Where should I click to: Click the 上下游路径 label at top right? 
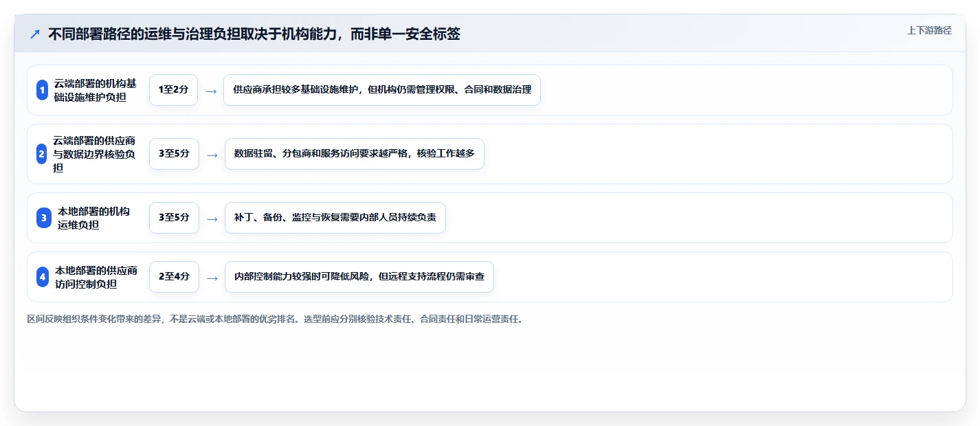[x=929, y=30]
